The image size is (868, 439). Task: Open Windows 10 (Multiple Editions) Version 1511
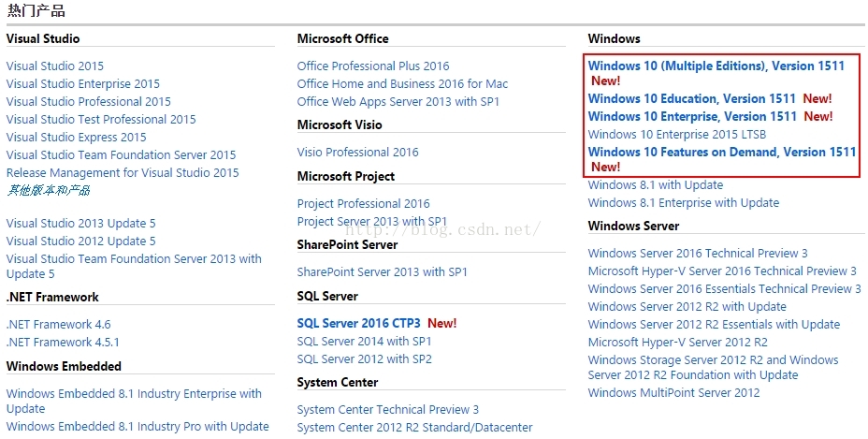tap(716, 66)
